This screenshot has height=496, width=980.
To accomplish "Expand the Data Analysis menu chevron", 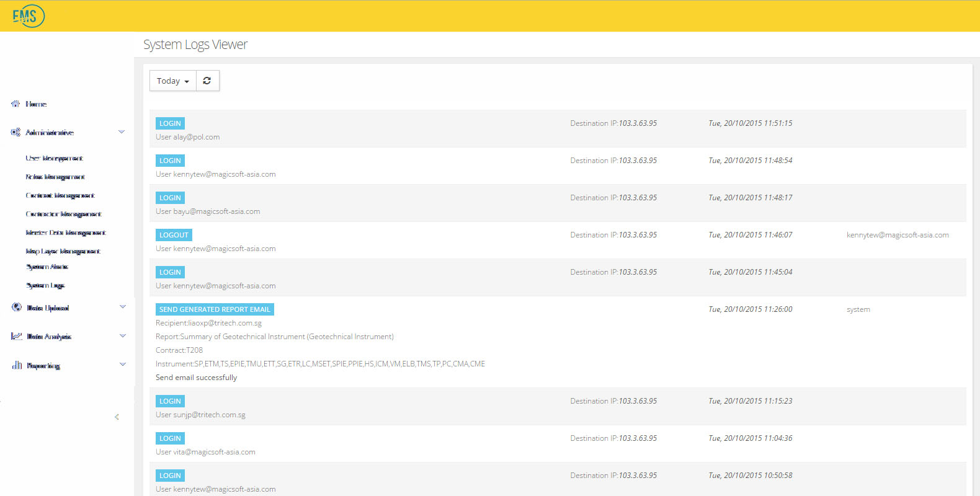I will [123, 335].
